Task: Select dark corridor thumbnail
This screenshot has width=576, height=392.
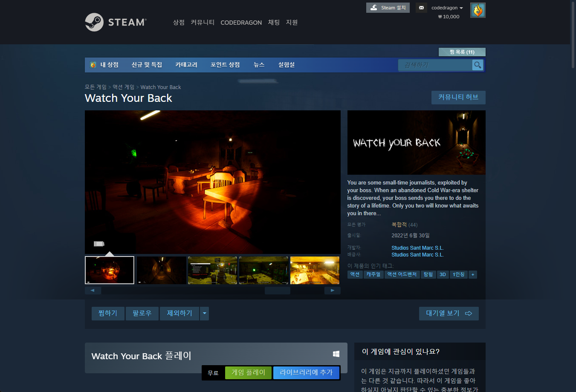Action: pyautogui.click(x=161, y=270)
